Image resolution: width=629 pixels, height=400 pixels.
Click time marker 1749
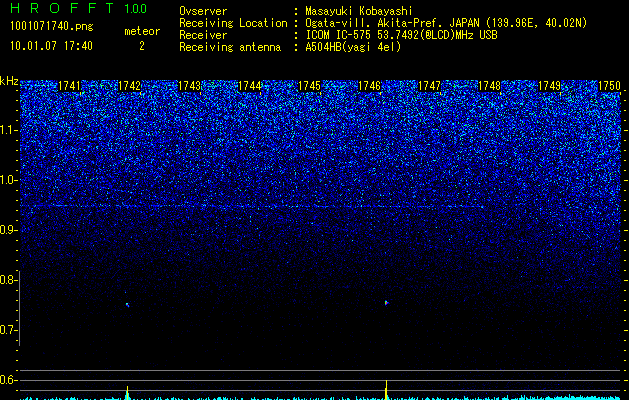click(549, 86)
